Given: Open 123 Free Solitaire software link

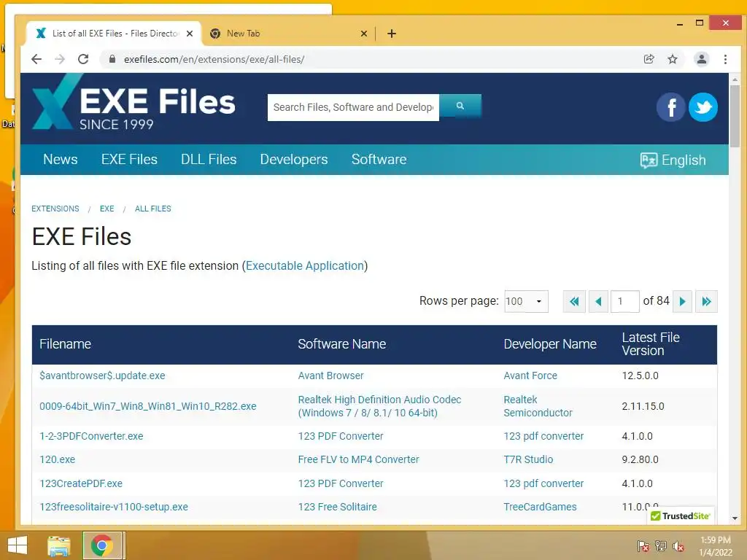Looking at the screenshot, I should click(x=337, y=507).
